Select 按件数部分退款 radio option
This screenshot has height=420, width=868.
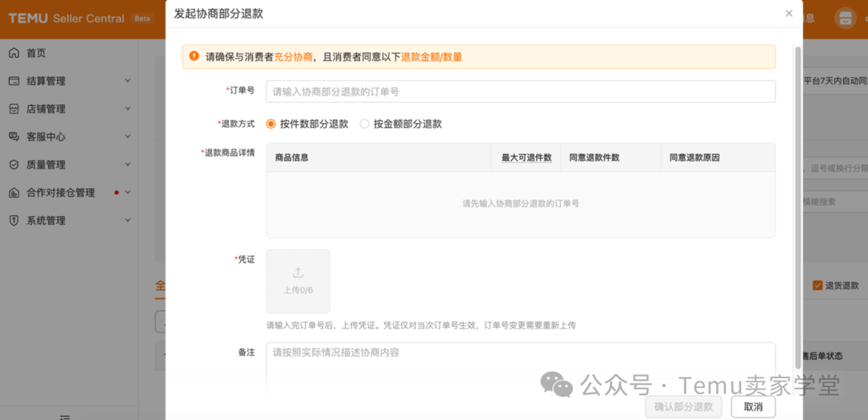(271, 124)
